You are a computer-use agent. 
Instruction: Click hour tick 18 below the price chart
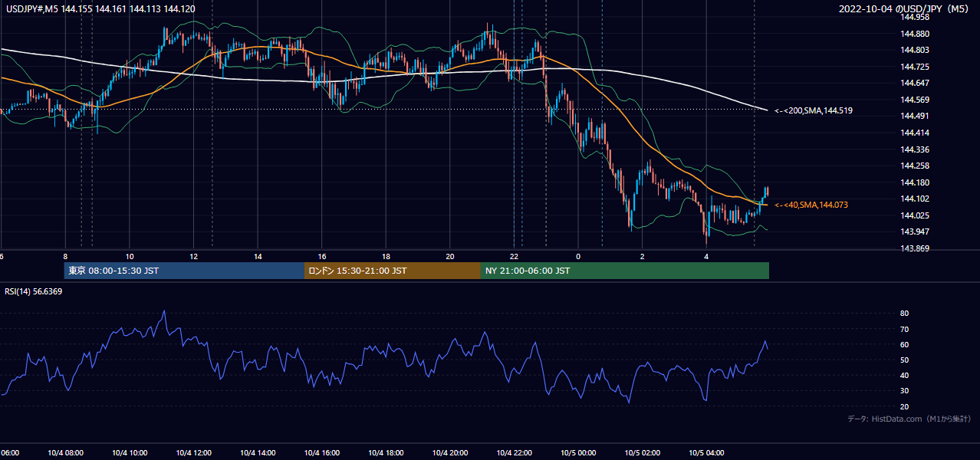click(x=386, y=256)
